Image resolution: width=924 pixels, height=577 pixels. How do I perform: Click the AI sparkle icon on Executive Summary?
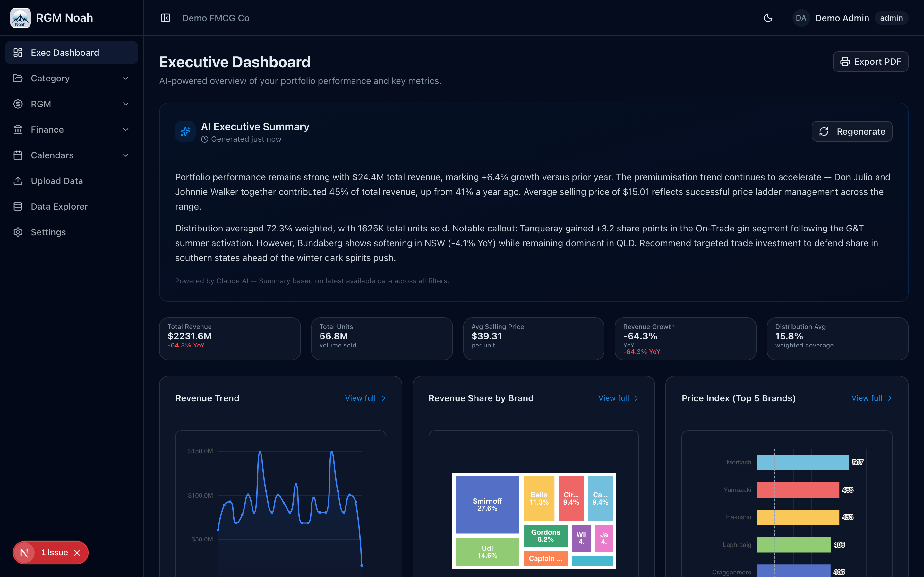185,131
